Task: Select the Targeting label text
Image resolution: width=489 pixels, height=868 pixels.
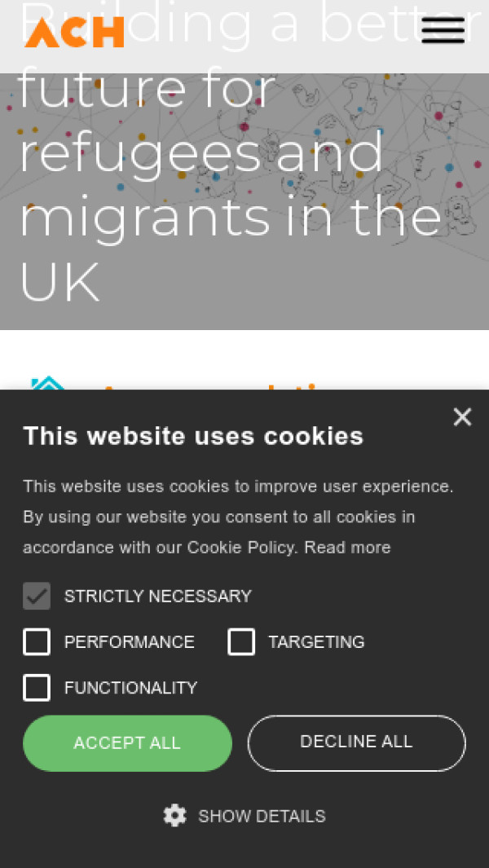Action: point(316,642)
